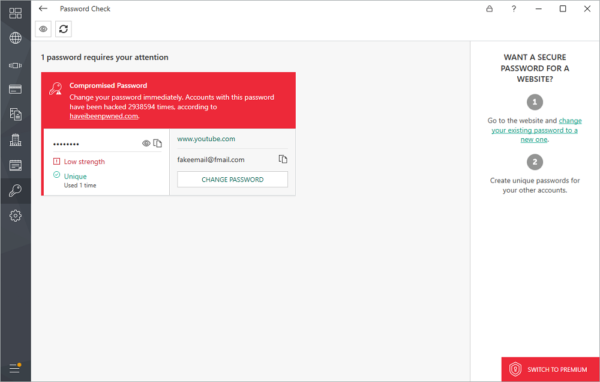Open the Documents section in sidebar

[15, 114]
